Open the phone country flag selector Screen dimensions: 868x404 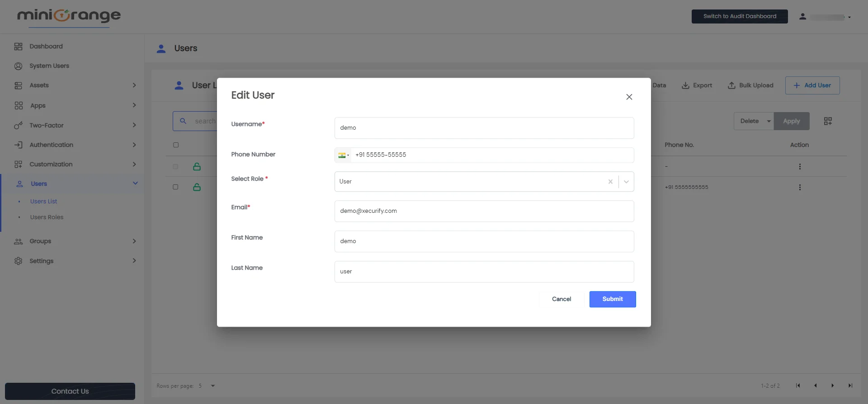pos(343,155)
